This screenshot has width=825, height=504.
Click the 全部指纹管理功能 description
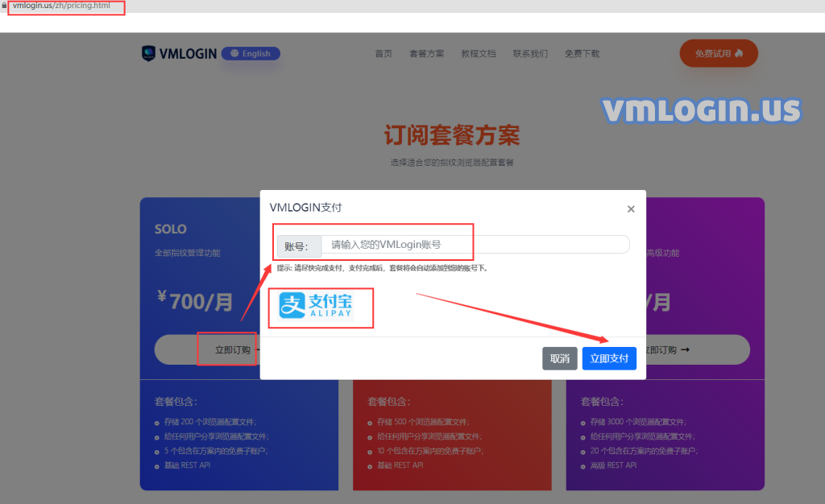pos(187,253)
